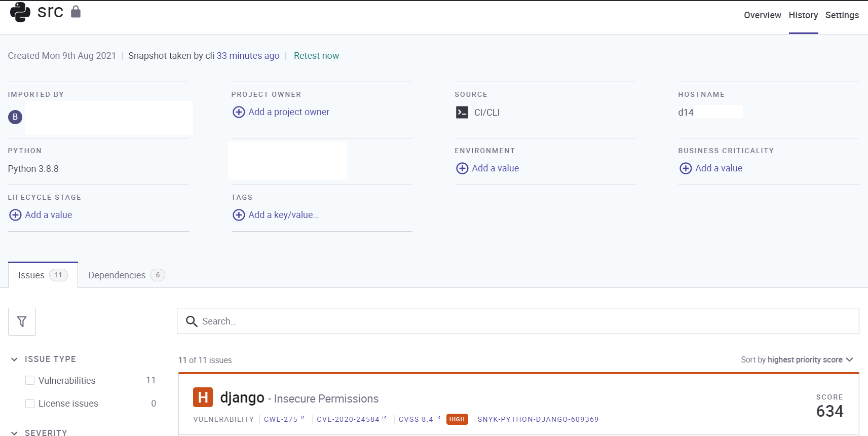Click the priority score 634
This screenshot has width=868, height=436.
[829, 411]
